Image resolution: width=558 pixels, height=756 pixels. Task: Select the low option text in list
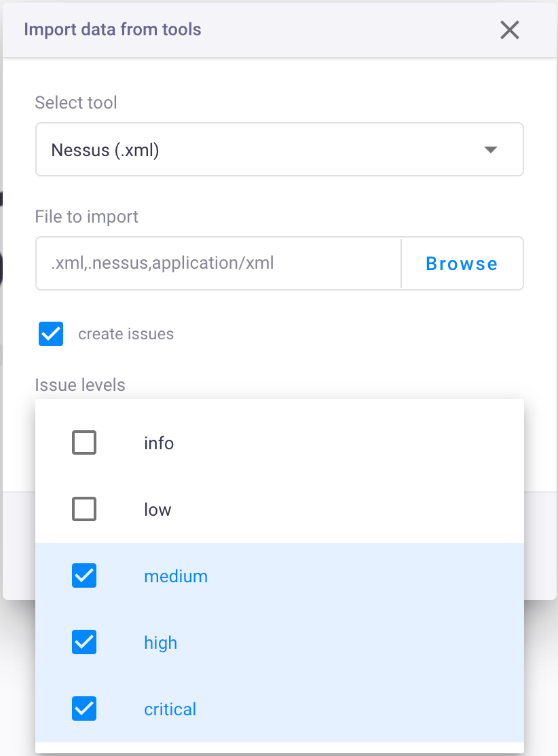[157, 510]
